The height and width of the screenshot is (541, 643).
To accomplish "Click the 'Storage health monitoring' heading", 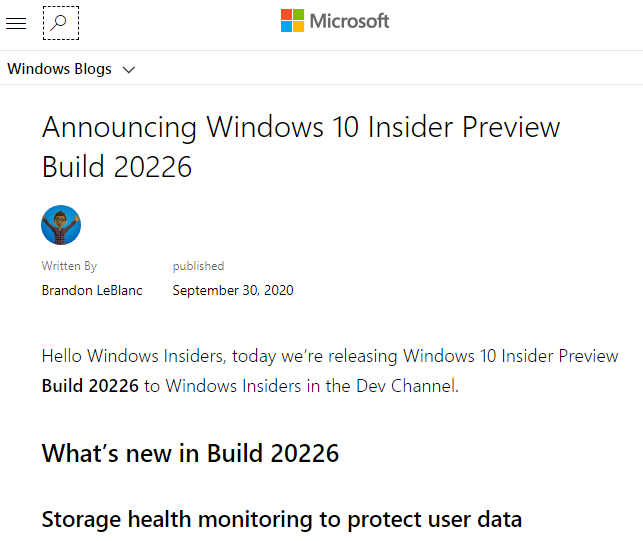I will coord(282,519).
